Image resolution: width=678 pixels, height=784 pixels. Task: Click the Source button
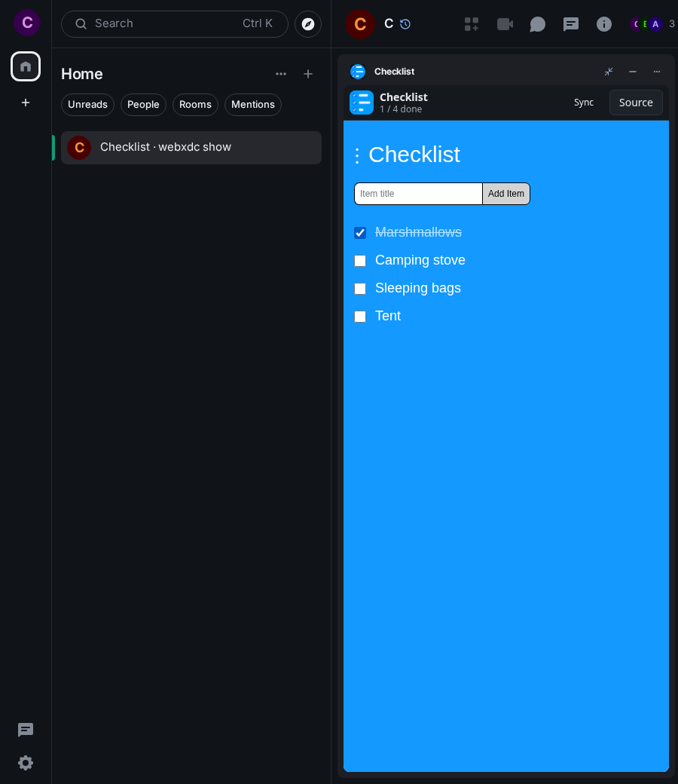coord(636,103)
